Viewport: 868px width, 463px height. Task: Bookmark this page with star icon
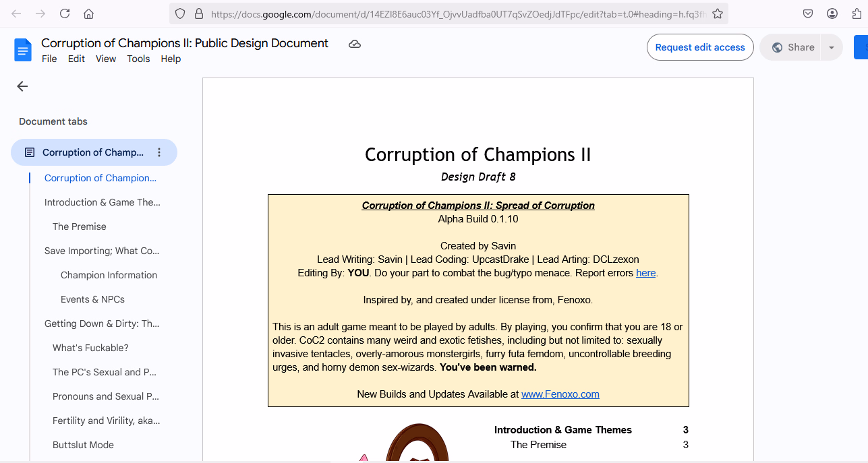pyautogui.click(x=718, y=13)
